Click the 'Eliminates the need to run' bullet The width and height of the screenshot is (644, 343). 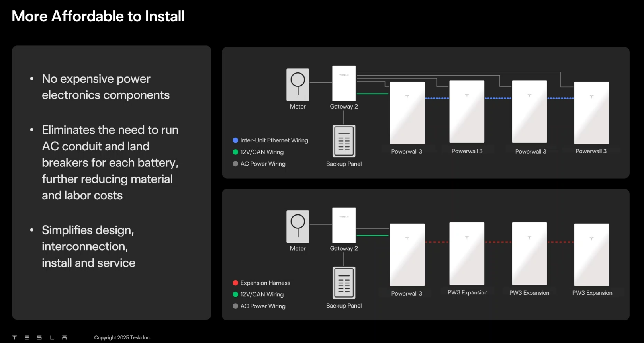[x=110, y=162]
